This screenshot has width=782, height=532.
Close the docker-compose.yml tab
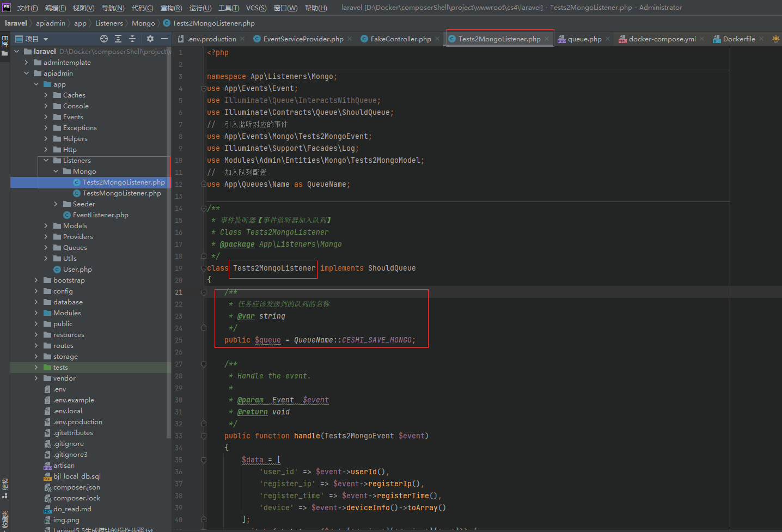[x=702, y=39]
